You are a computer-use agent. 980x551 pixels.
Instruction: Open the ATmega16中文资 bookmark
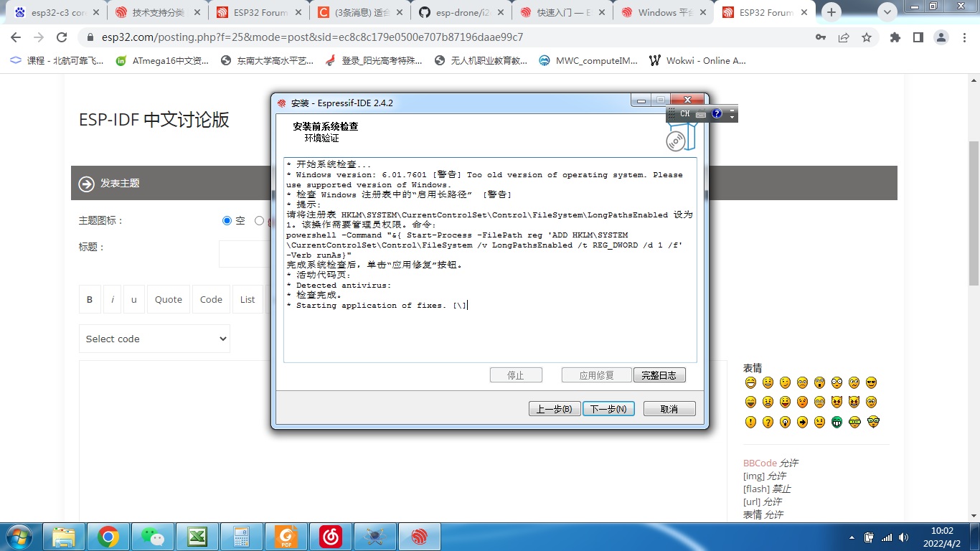coord(162,61)
